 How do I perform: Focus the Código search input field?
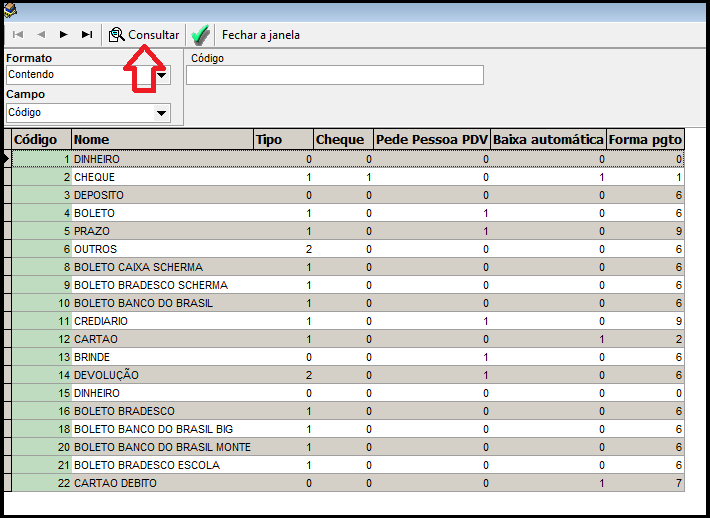coord(334,75)
